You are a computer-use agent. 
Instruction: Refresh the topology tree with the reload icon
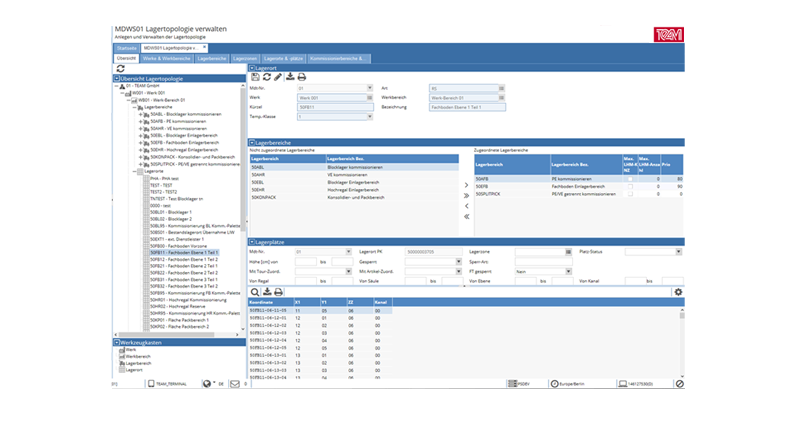click(120, 68)
